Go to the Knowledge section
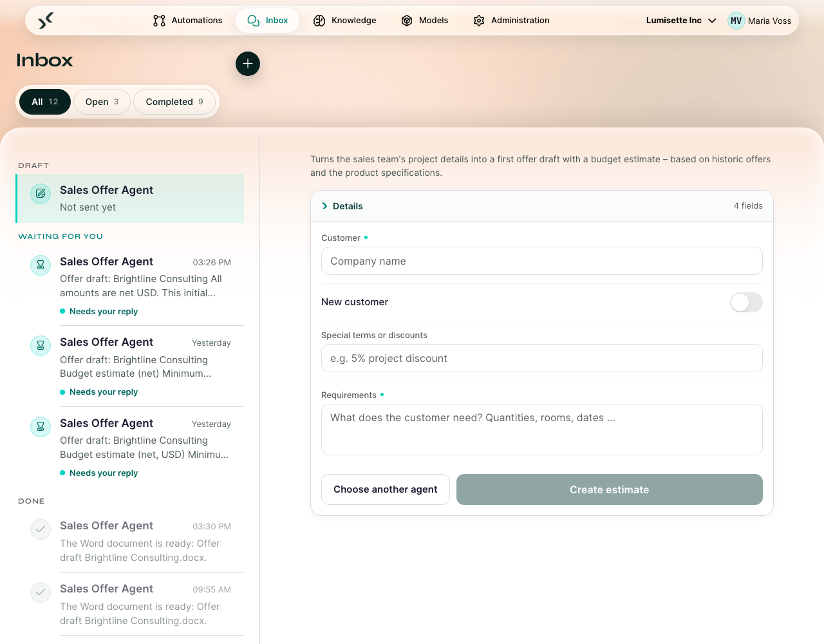824x644 pixels. [x=345, y=21]
